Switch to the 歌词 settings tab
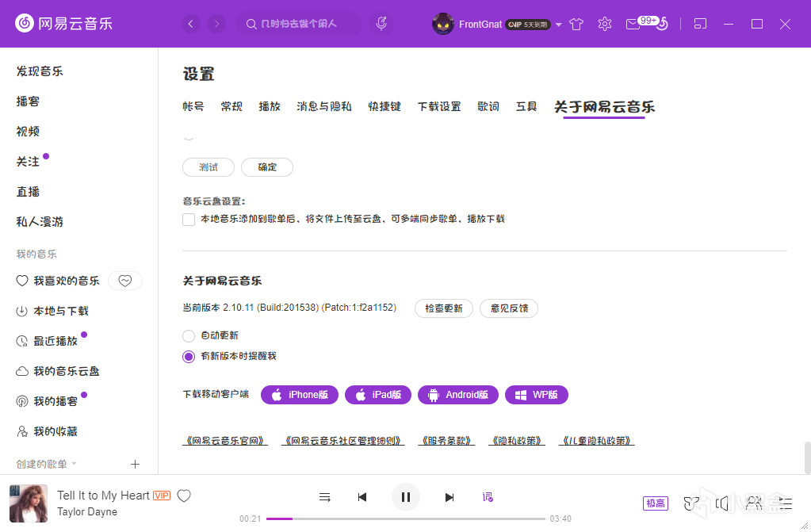This screenshot has width=811, height=532. [488, 106]
